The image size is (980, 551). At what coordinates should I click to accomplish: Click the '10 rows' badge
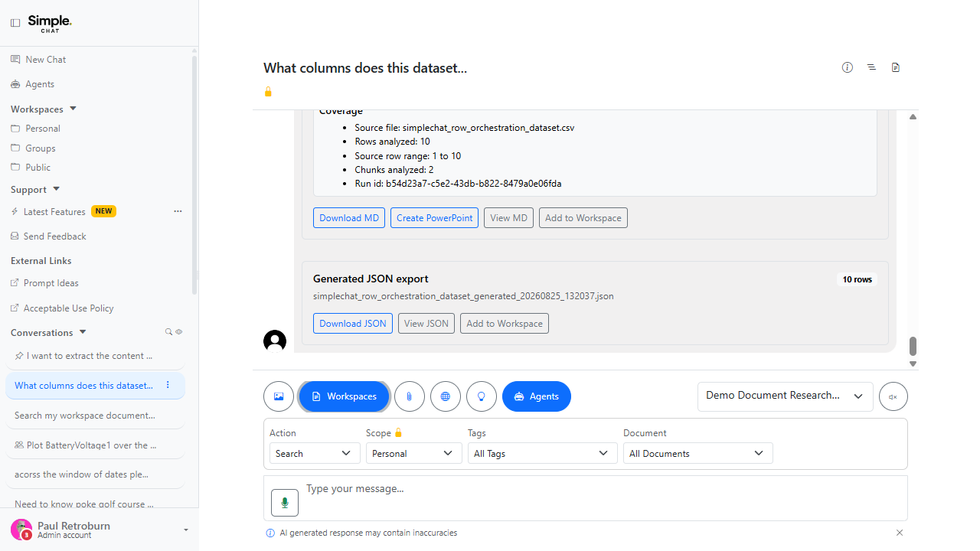coord(857,279)
